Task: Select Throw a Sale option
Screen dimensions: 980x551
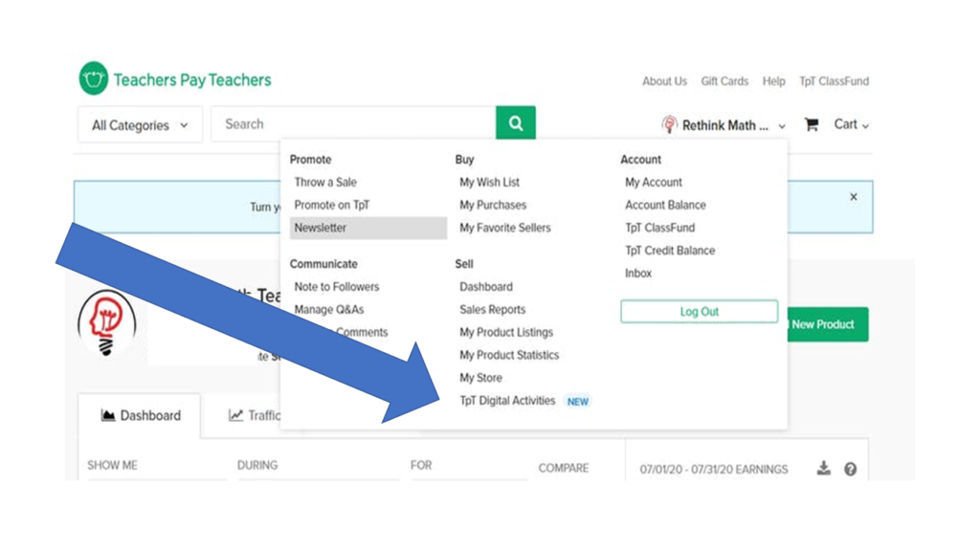Action: (x=325, y=182)
